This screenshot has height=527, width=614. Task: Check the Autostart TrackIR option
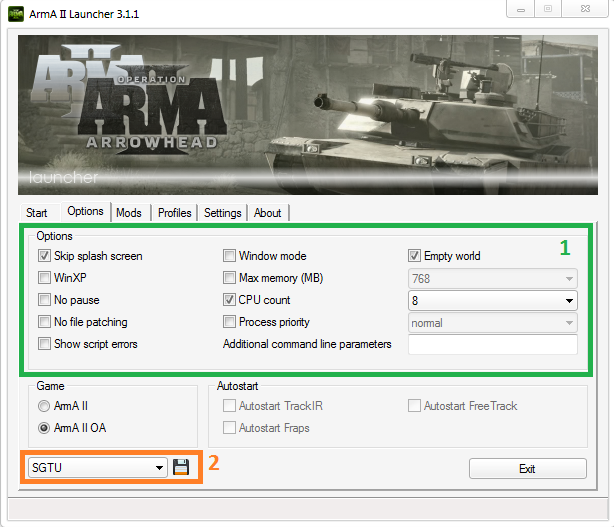[x=229, y=406]
